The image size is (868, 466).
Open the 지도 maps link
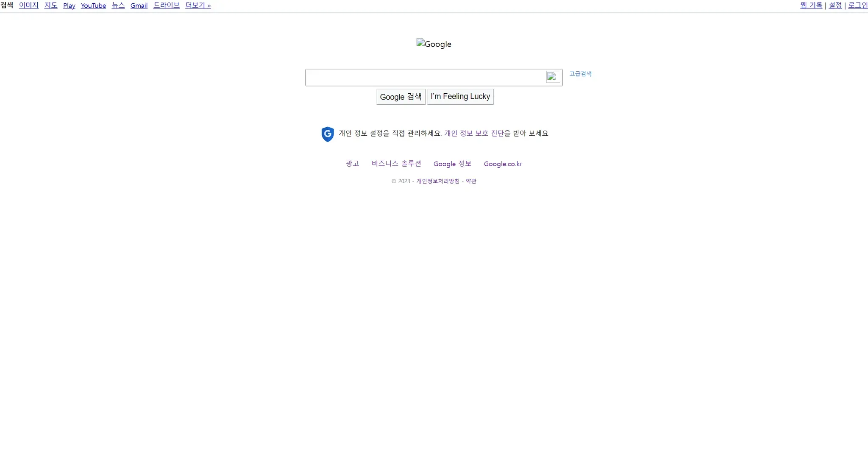(x=50, y=6)
